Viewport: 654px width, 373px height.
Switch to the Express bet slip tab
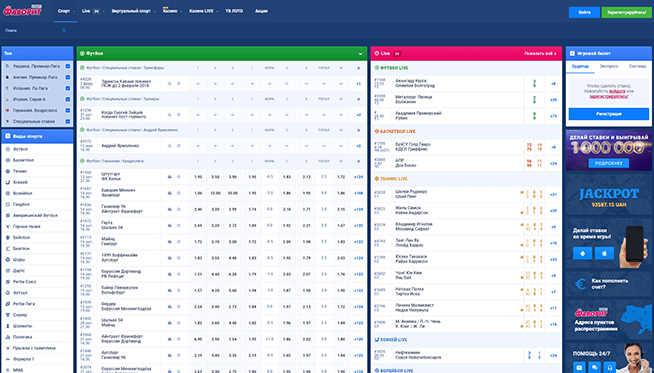pos(609,66)
